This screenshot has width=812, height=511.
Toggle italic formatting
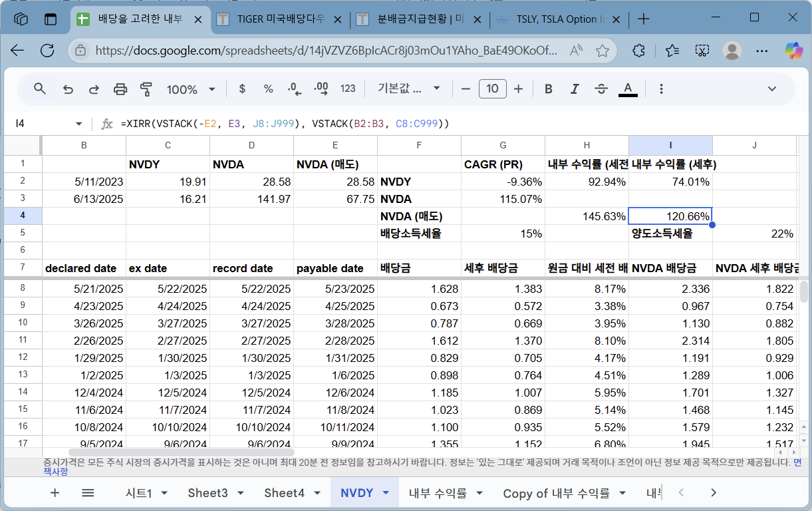pyautogui.click(x=575, y=88)
